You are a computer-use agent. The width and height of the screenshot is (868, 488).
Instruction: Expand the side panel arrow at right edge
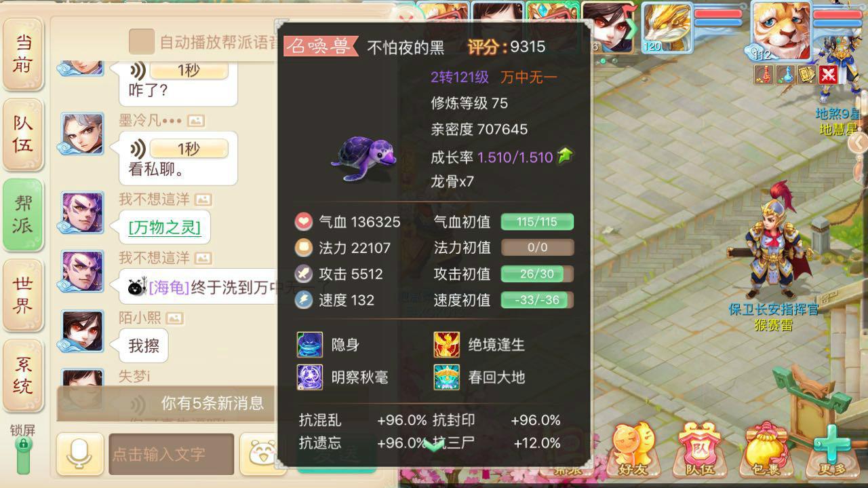click(x=858, y=143)
